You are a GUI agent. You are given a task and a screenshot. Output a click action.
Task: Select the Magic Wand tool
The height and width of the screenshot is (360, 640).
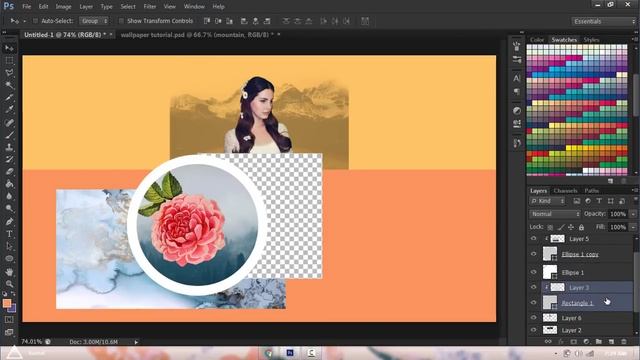click(9, 85)
